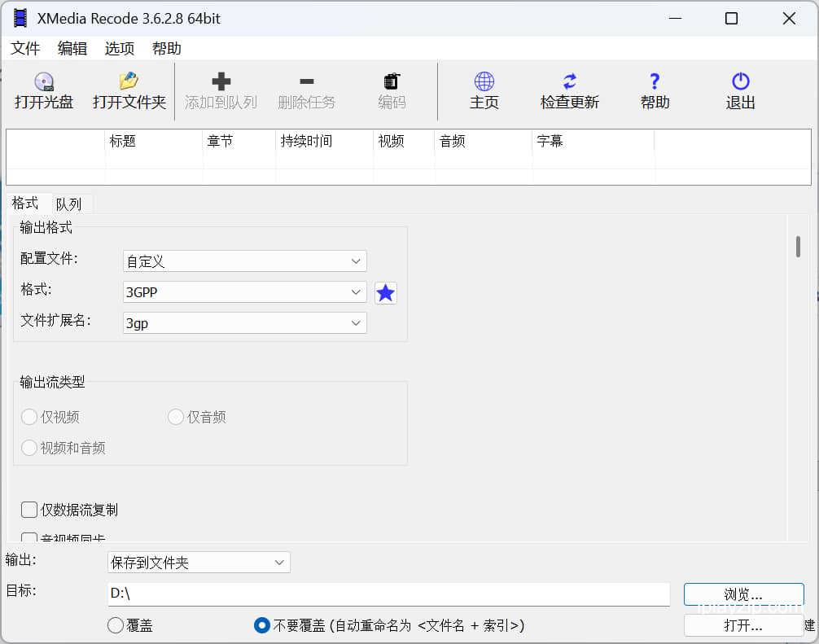
Task: Switch to the 格式 tab
Action: click(25, 203)
